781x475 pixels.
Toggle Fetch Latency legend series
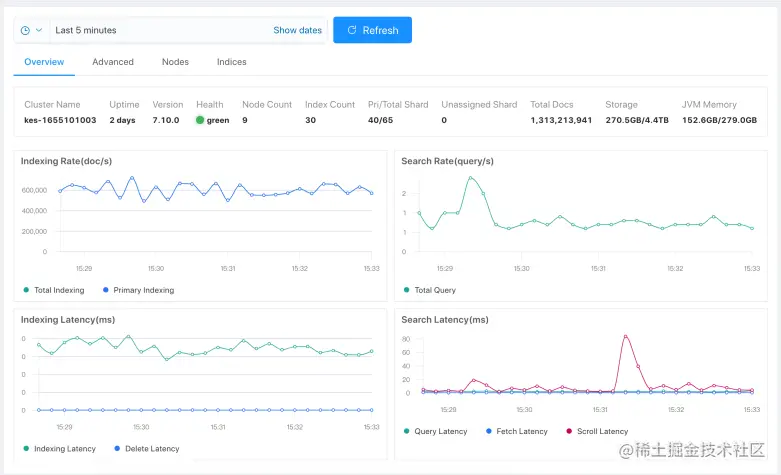click(517, 431)
